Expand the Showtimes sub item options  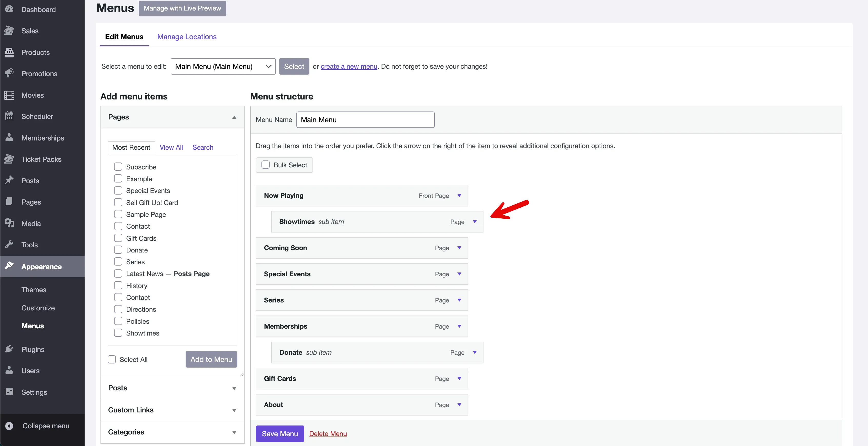click(x=475, y=222)
